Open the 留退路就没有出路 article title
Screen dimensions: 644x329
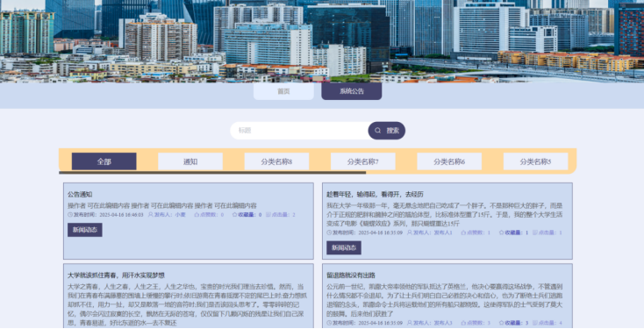tap(351, 275)
